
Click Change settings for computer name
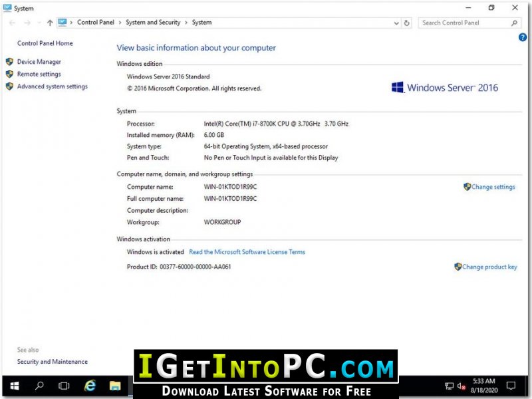tap(493, 187)
